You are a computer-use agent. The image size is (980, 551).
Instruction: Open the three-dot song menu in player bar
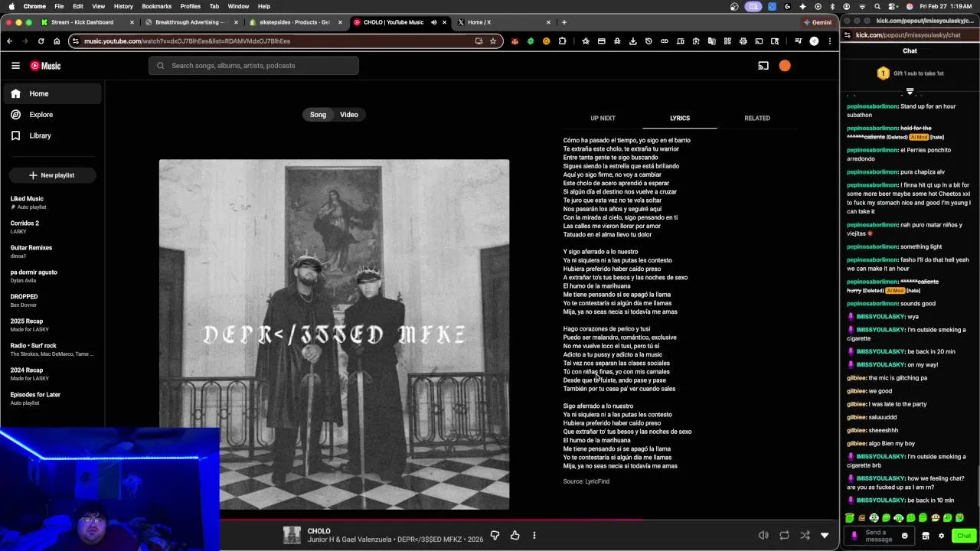point(534,535)
